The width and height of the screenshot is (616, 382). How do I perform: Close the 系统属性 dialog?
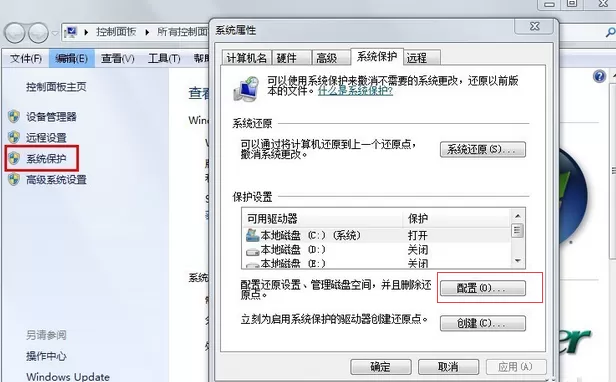(535, 27)
